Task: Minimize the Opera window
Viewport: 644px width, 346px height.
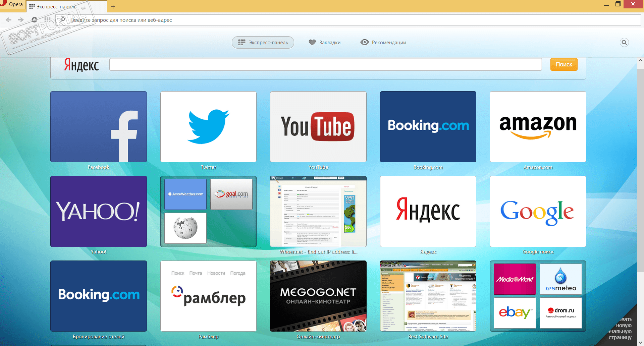Action: coord(606,5)
